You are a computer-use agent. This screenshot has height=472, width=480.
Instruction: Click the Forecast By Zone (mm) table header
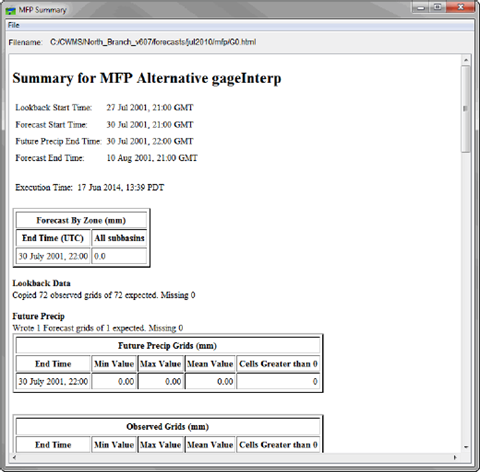point(81,220)
